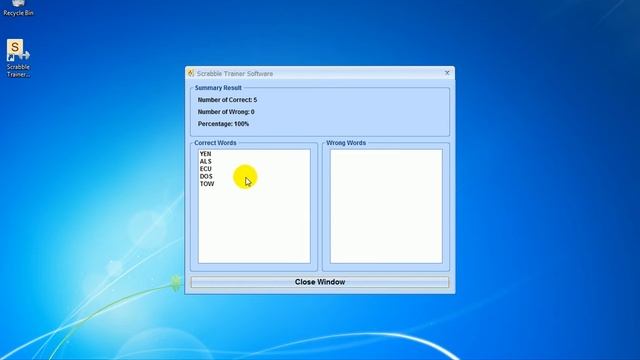Select the word ALS in Correct Words
Viewport: 640px width, 360px height.
[205, 161]
